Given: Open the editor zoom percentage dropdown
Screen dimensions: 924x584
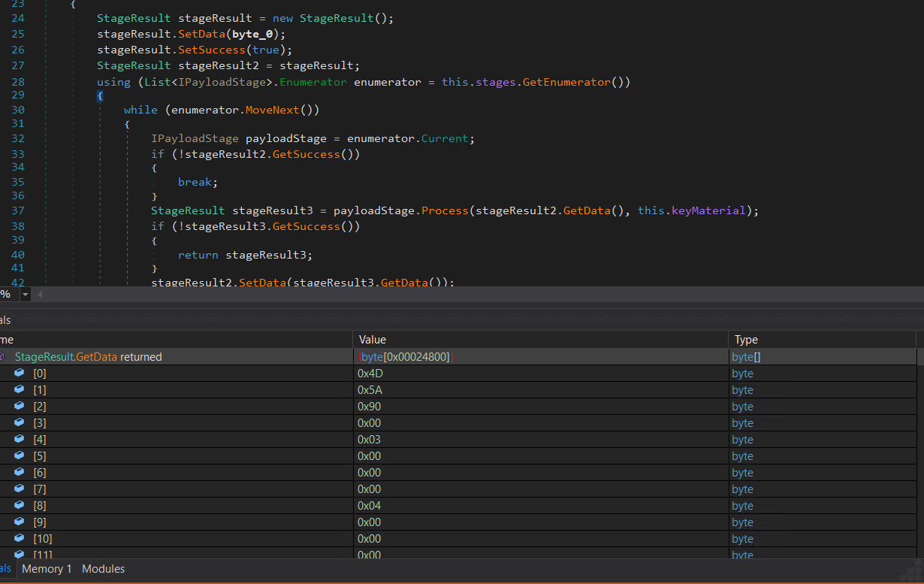Looking at the screenshot, I should click(26, 295).
